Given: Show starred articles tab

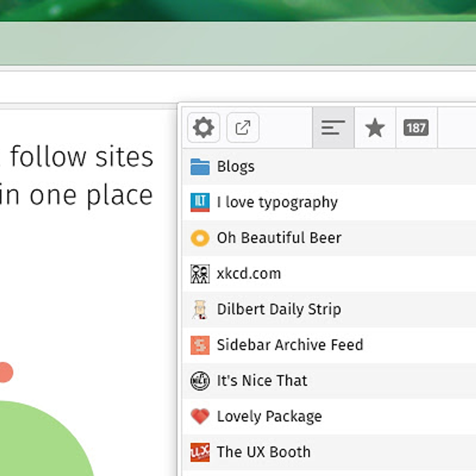Looking at the screenshot, I should point(375,128).
